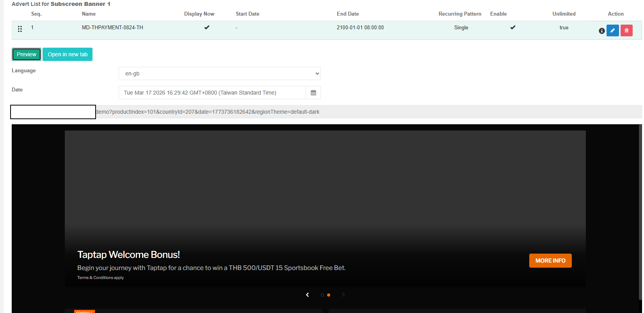Delete the advert with red trash icon
The height and width of the screenshot is (313, 644).
(626, 30)
